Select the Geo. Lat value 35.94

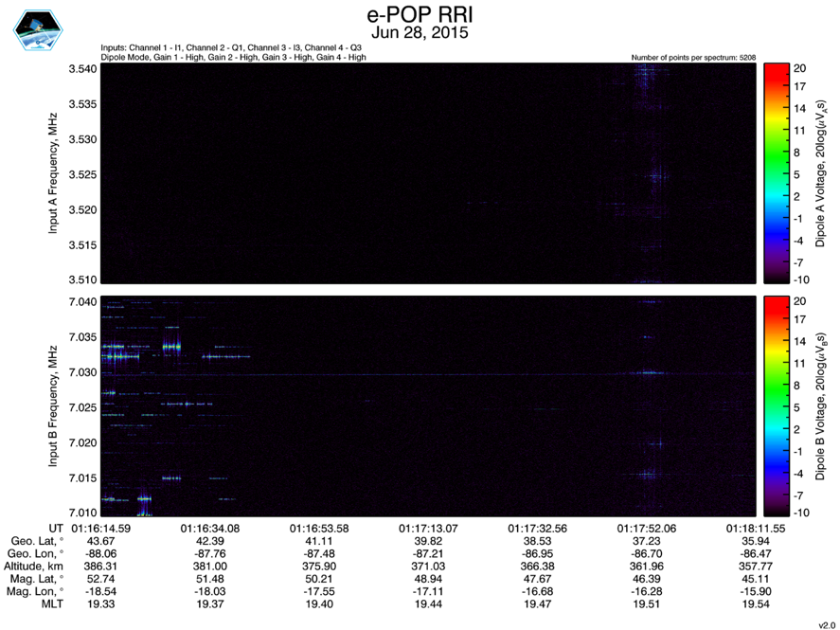click(754, 539)
